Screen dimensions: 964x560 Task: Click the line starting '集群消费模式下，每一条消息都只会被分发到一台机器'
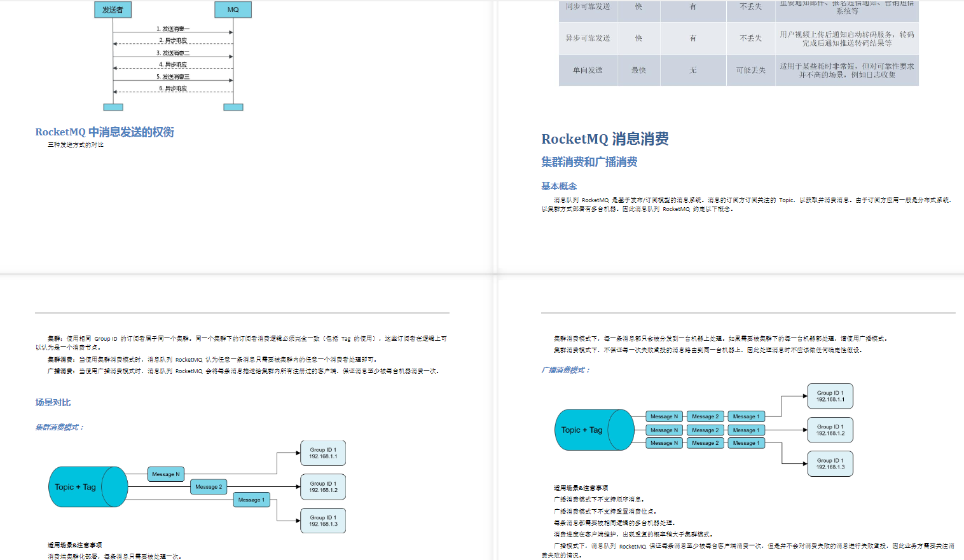[720, 339]
